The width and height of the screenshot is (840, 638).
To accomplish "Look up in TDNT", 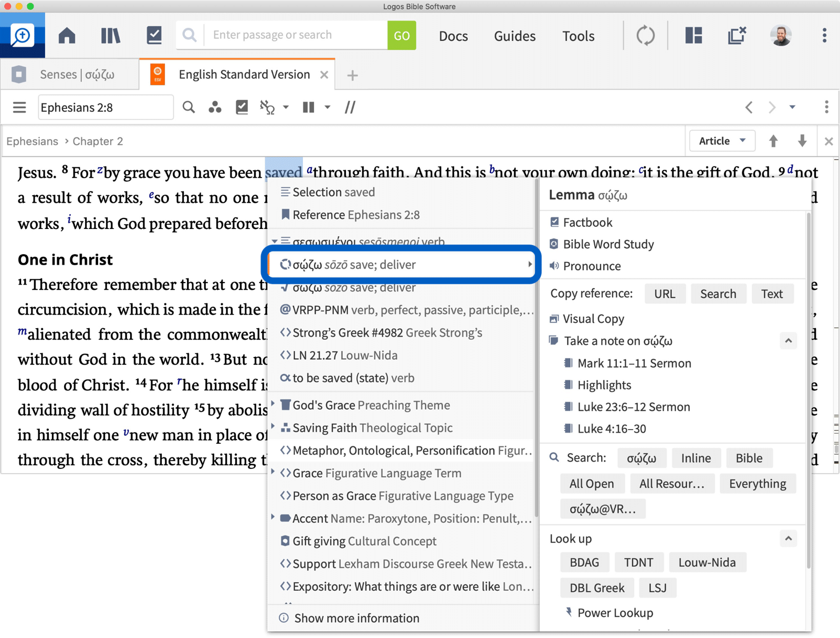I will click(638, 562).
